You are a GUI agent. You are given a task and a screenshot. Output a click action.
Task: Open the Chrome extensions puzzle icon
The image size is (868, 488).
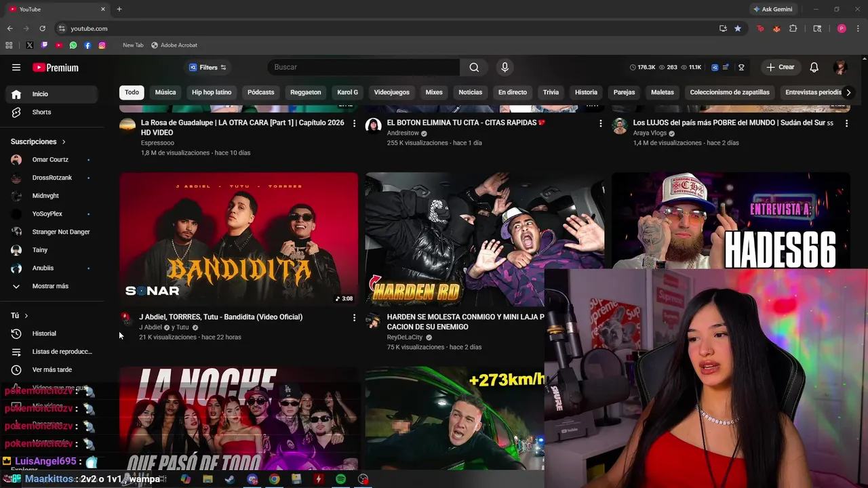pos(793,28)
